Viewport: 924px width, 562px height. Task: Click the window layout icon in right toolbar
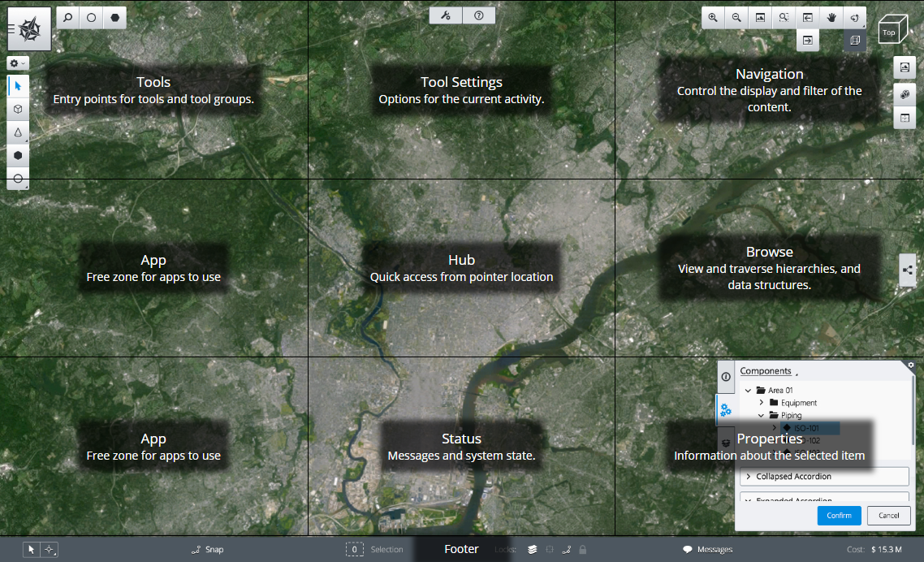tap(905, 117)
